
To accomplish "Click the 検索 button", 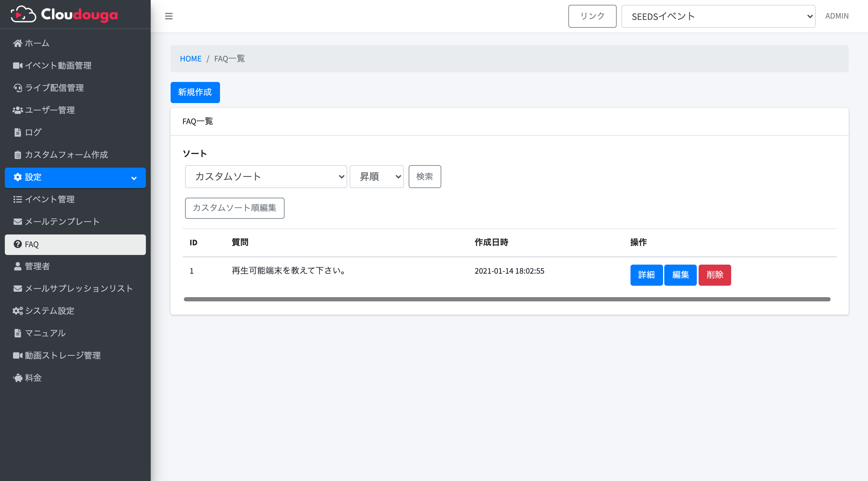I will pos(425,177).
